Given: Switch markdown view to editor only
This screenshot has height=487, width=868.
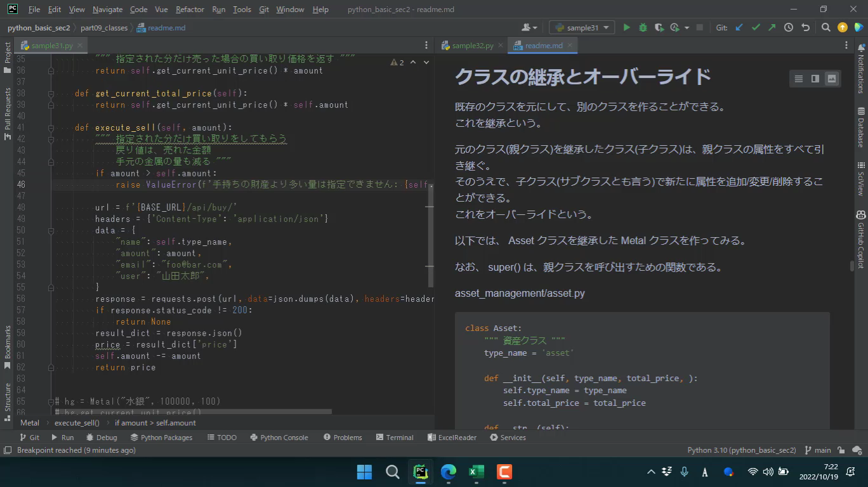Looking at the screenshot, I should [x=798, y=79].
